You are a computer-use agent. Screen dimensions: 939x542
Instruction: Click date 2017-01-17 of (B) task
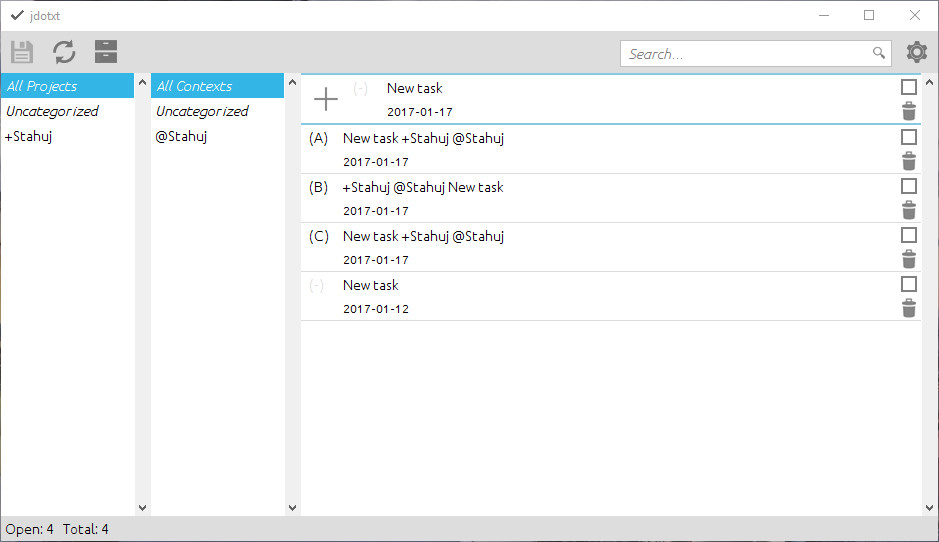pos(376,211)
